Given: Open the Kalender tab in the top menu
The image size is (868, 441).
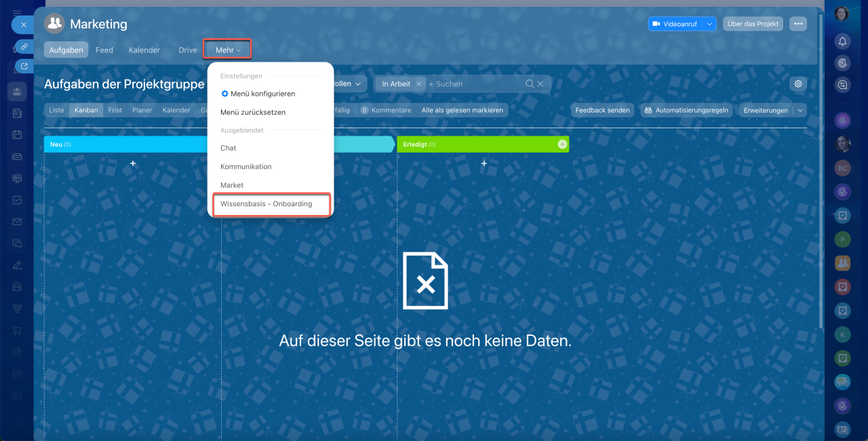Looking at the screenshot, I should tap(144, 50).
